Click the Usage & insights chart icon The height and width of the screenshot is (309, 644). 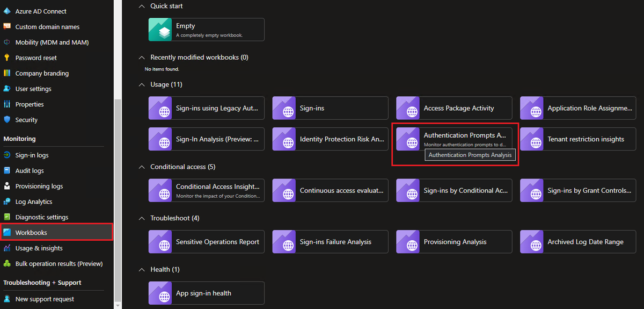pyautogui.click(x=7, y=248)
